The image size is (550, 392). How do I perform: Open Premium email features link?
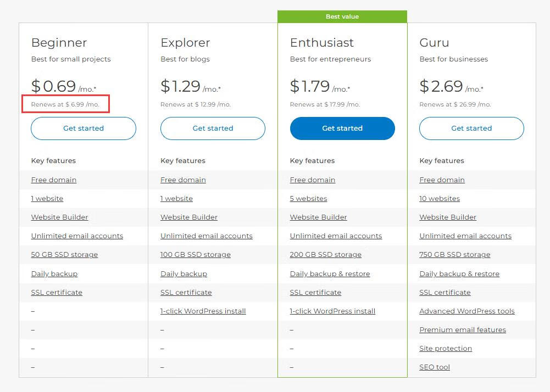coord(463,330)
